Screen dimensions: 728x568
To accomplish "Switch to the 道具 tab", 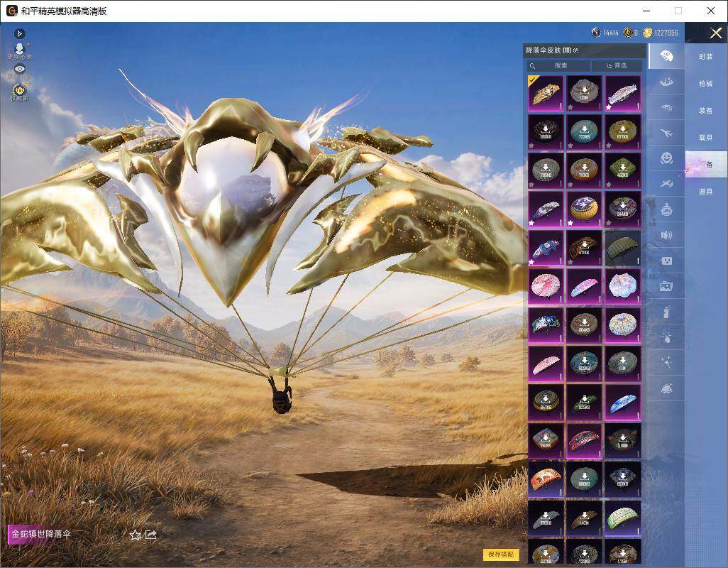I will [706, 192].
